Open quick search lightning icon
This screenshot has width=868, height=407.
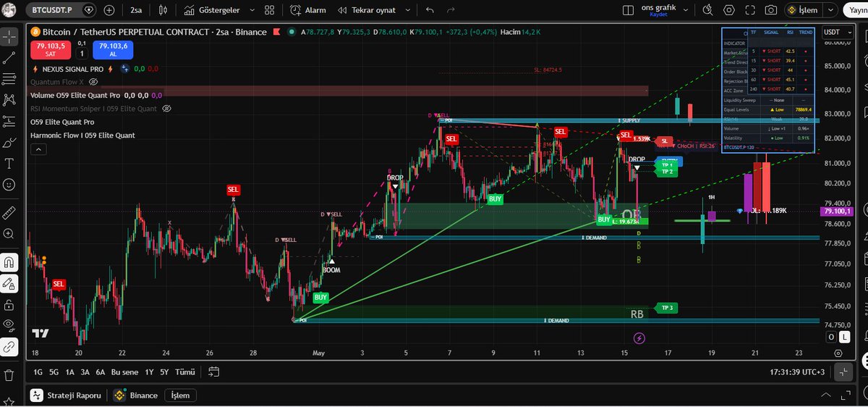709,10
